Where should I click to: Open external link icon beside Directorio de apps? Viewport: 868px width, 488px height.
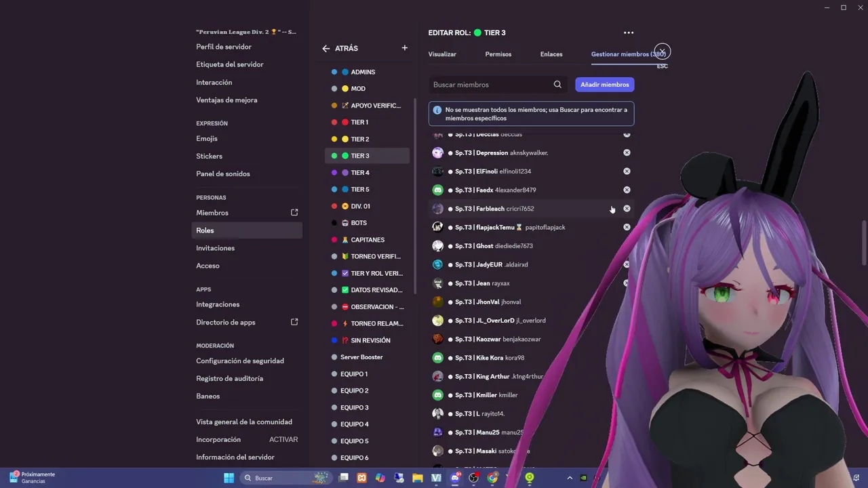(x=294, y=322)
